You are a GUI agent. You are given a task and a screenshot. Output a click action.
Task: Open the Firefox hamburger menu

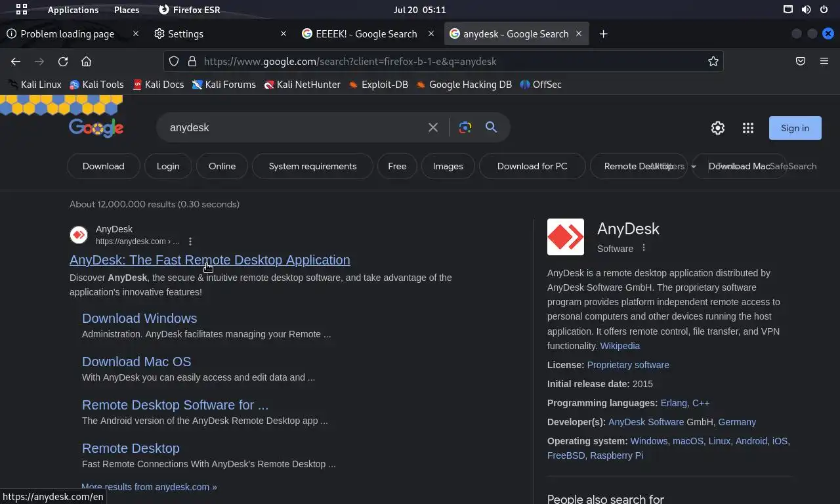tap(824, 61)
